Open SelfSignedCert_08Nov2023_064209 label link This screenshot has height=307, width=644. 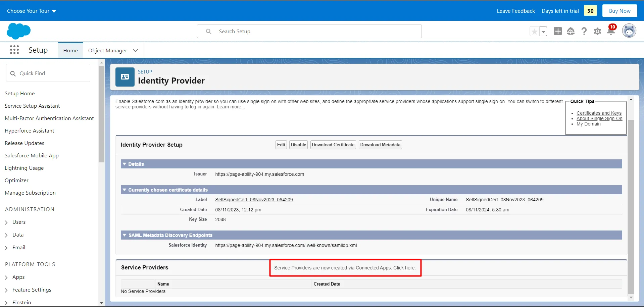(x=254, y=200)
